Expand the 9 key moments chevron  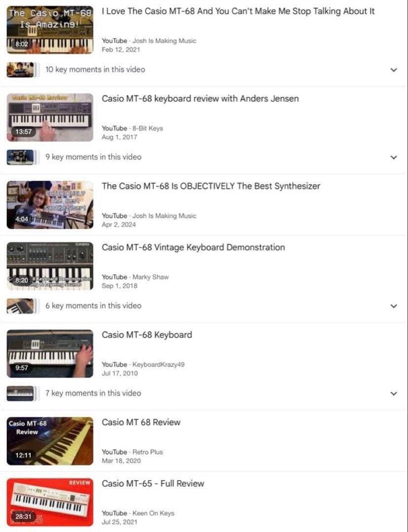(393, 158)
